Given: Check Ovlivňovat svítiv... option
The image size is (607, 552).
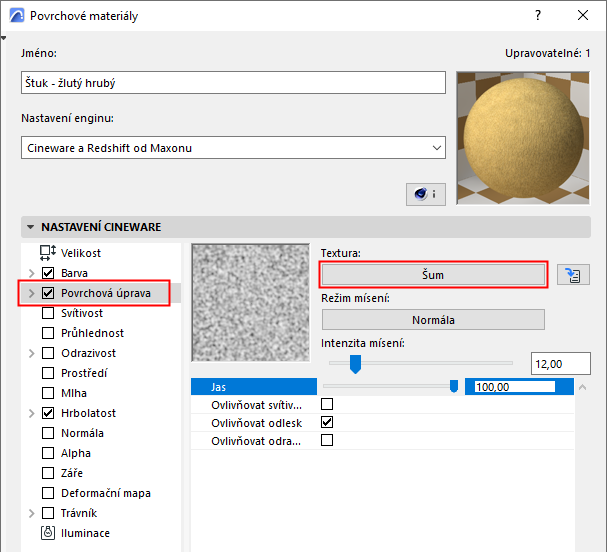Looking at the screenshot, I should [x=327, y=405].
